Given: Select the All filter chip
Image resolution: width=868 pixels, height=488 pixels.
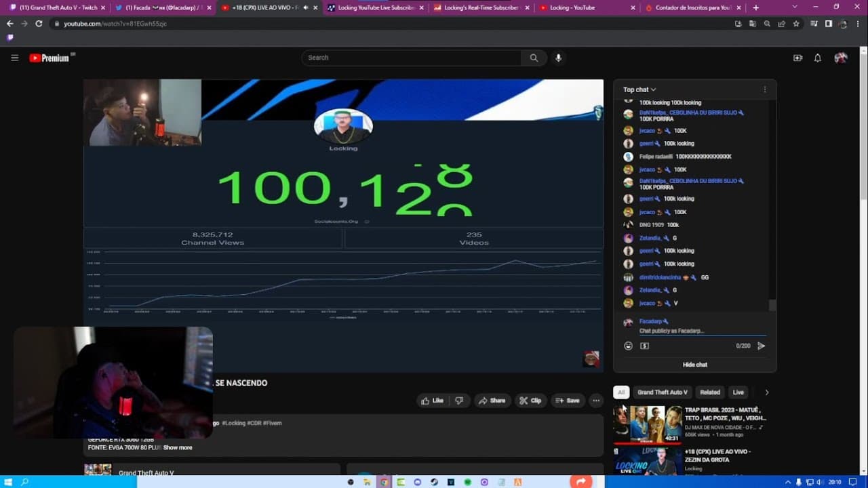Looking at the screenshot, I should click(621, 392).
